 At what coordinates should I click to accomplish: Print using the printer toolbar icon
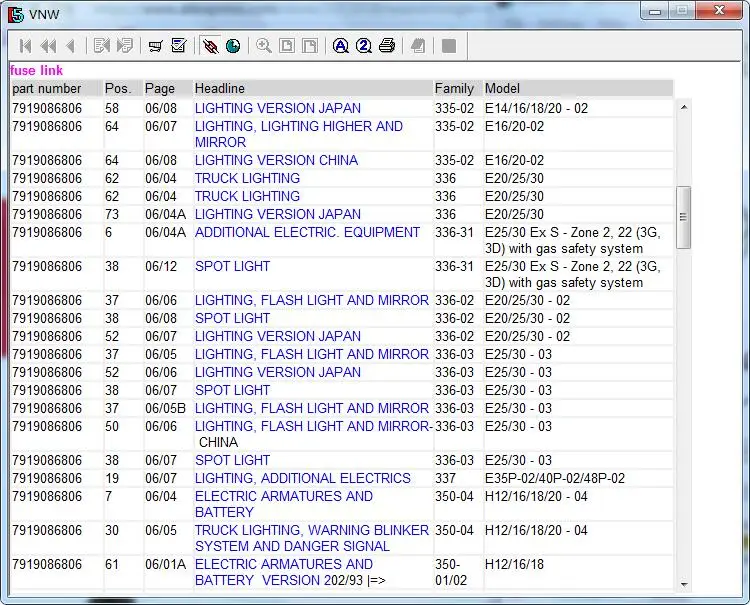387,46
